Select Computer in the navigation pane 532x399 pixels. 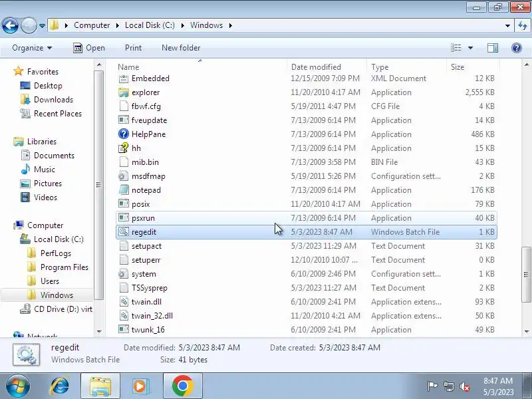pos(45,225)
